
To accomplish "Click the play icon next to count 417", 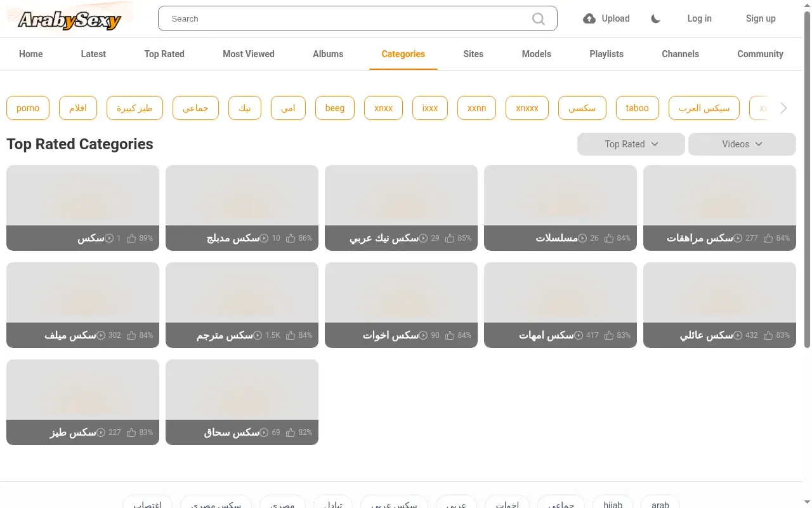I will click(x=578, y=335).
